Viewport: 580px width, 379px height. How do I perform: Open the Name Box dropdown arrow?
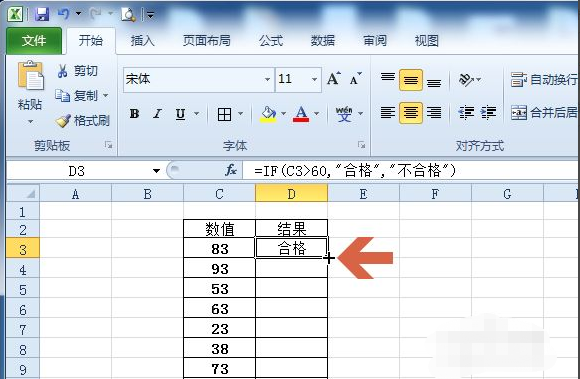156,171
